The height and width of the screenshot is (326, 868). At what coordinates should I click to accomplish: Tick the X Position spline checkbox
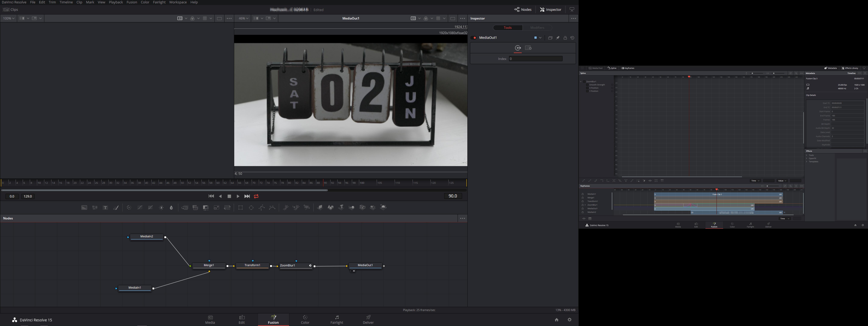point(587,88)
